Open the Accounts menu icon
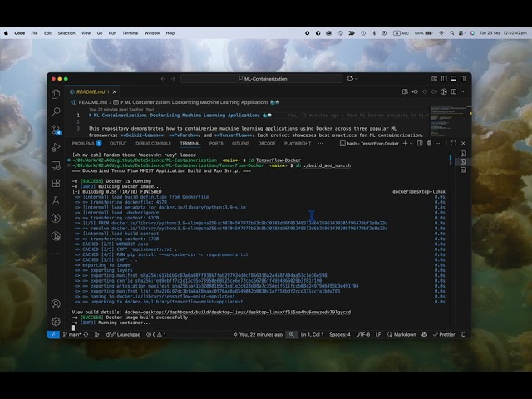This screenshot has width=532, height=399. point(56,303)
